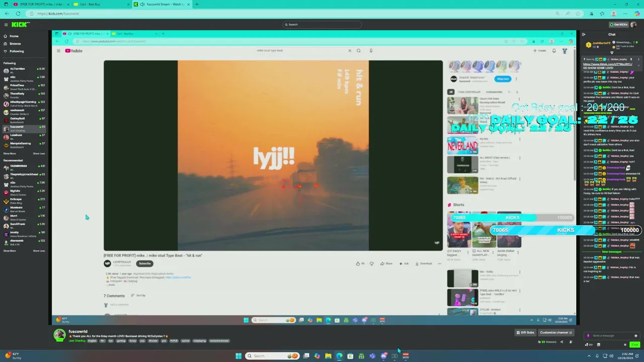Expand Show More under Recommended list
This screenshot has width=644, height=362.
point(10,251)
